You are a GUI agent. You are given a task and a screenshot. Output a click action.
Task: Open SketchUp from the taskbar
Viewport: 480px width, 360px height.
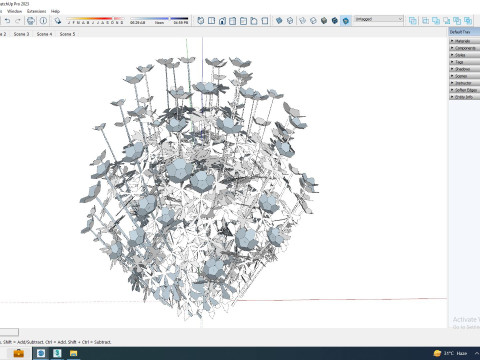coord(57,353)
